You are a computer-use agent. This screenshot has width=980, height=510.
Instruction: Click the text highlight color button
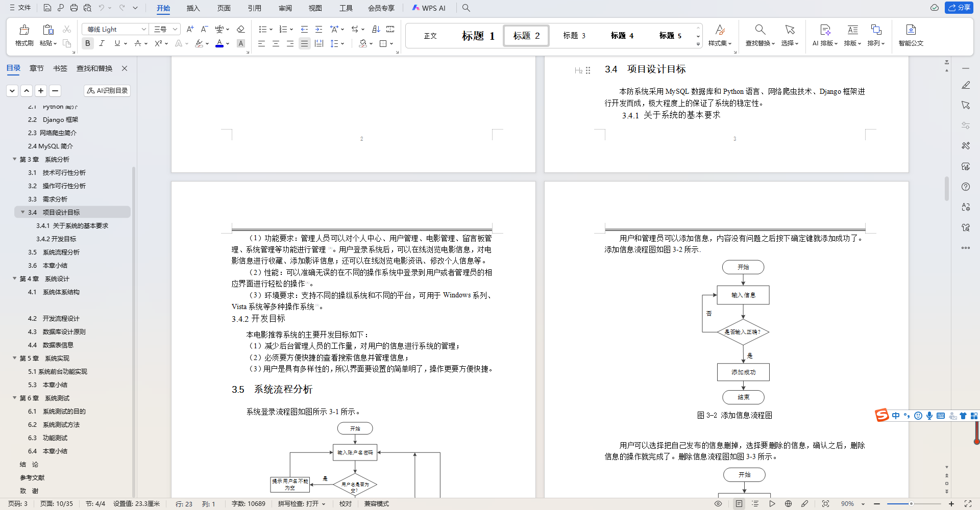(x=199, y=43)
